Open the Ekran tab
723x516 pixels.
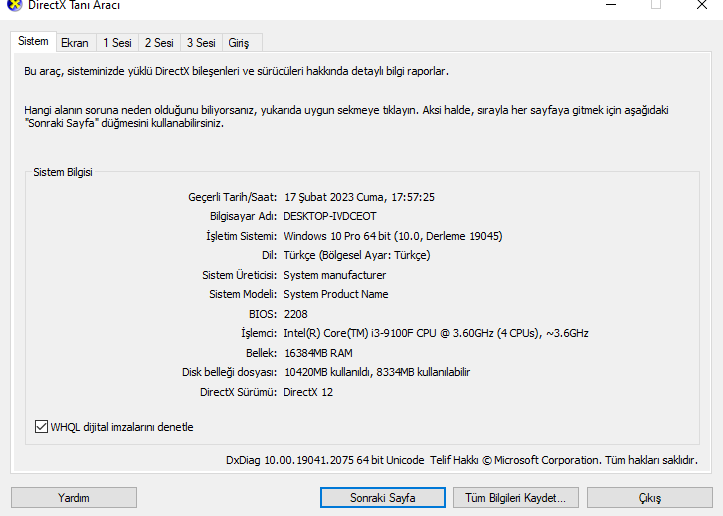coord(75,43)
